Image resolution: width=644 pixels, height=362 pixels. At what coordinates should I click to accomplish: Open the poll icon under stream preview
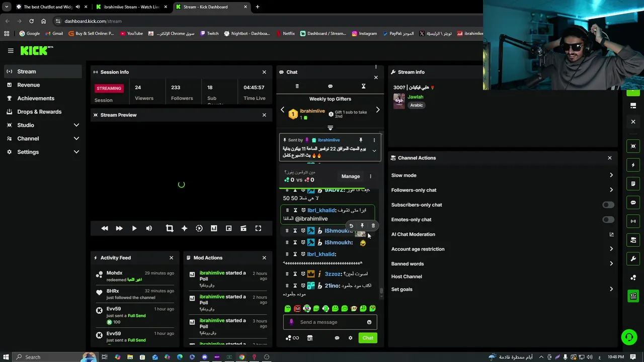click(x=214, y=228)
